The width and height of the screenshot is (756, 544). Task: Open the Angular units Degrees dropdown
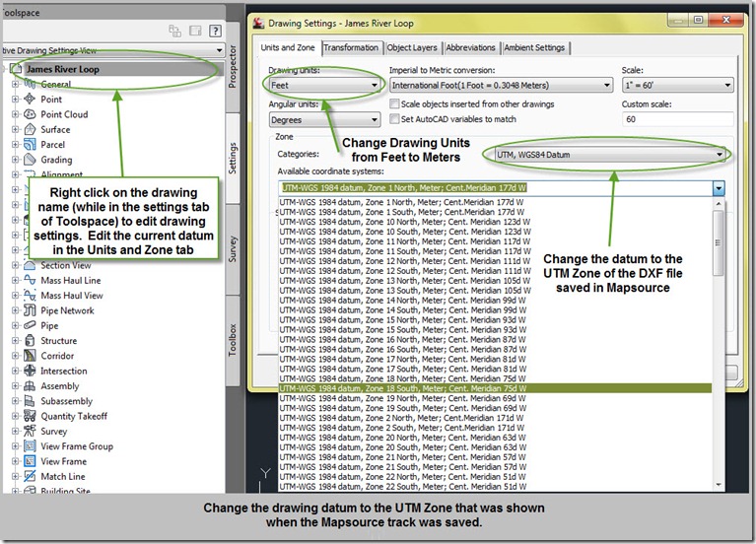click(x=324, y=119)
